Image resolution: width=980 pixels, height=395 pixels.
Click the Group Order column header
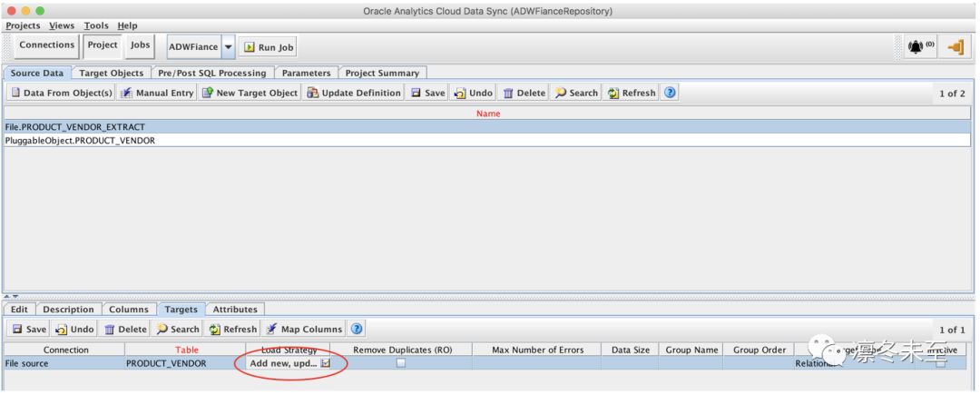point(759,350)
